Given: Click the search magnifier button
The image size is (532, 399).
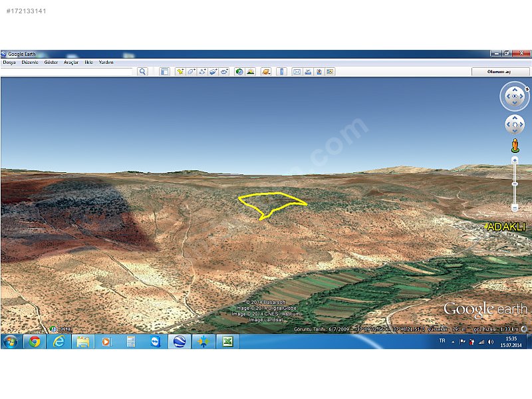Looking at the screenshot, I should (142, 72).
